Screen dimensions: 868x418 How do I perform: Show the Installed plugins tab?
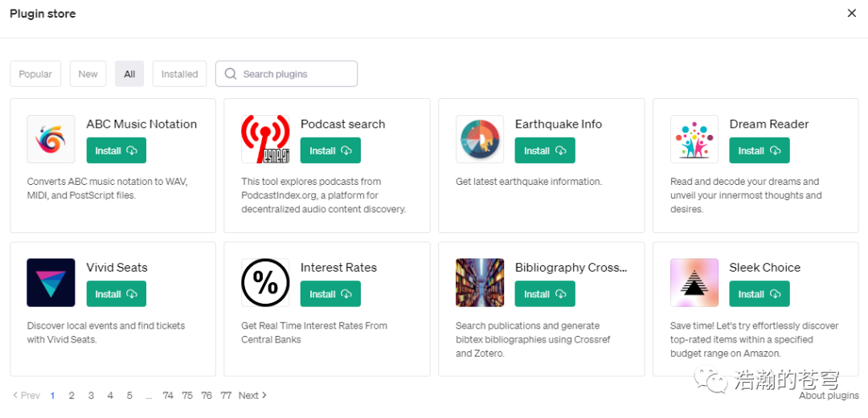click(x=179, y=74)
